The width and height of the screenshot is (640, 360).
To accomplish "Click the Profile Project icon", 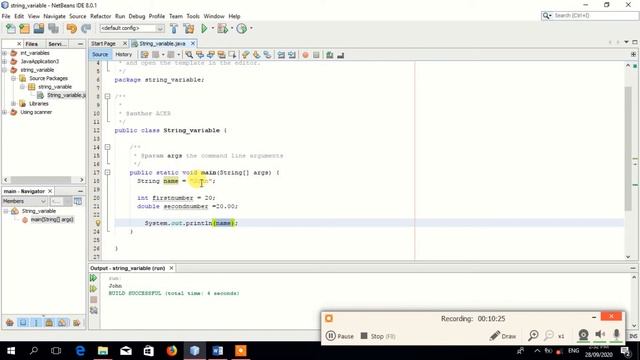I will 242,29.
